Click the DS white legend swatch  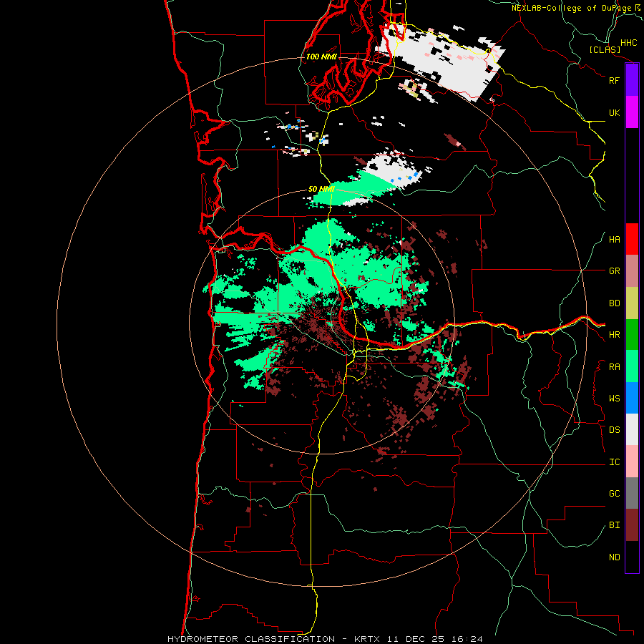632,429
